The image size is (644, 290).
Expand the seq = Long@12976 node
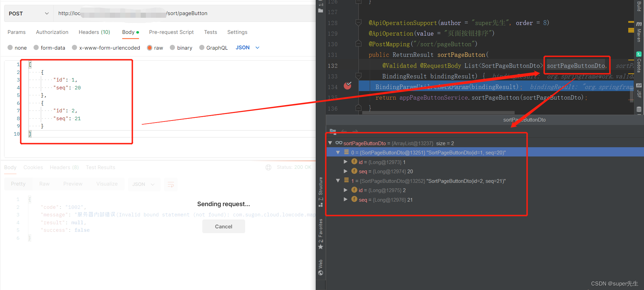345,199
